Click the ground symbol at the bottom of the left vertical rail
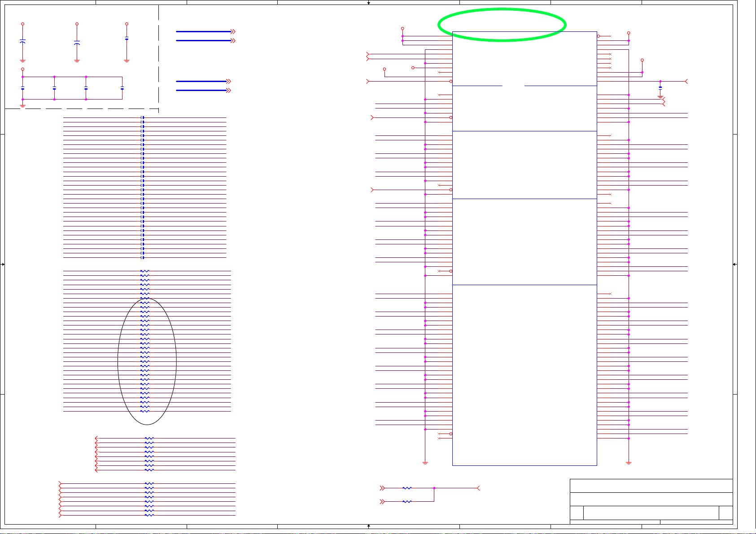This screenshot has height=534, width=756. pos(425,463)
